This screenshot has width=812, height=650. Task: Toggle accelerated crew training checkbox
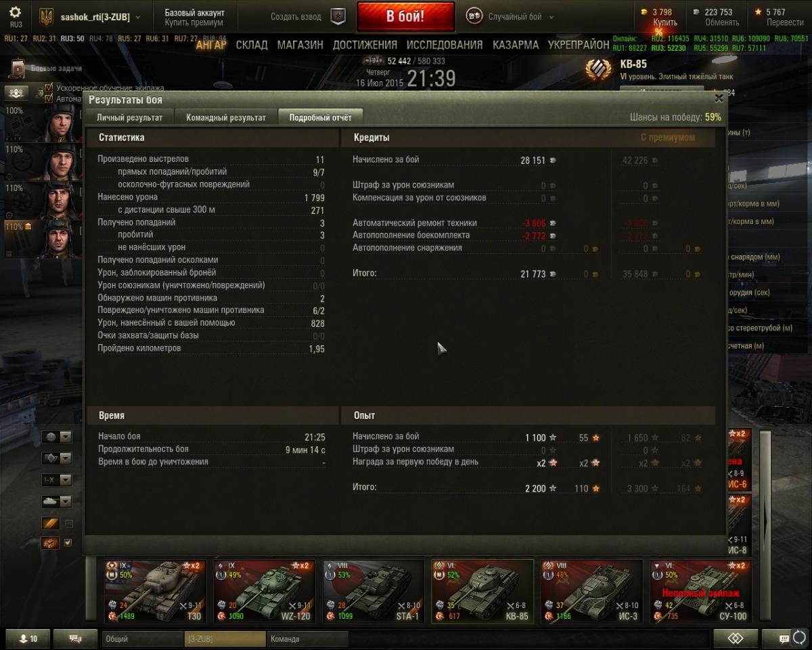click(x=49, y=88)
